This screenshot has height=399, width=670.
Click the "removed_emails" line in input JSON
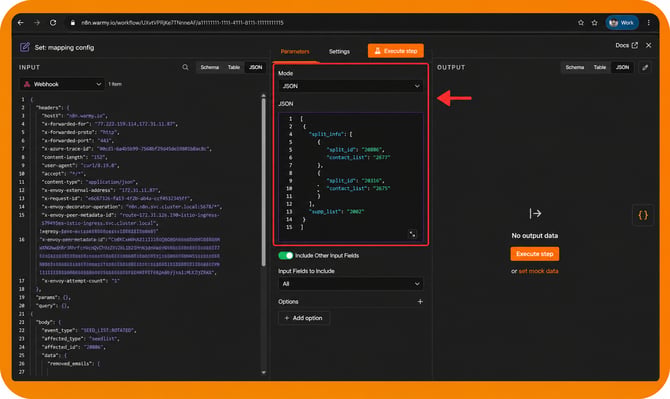point(73,364)
